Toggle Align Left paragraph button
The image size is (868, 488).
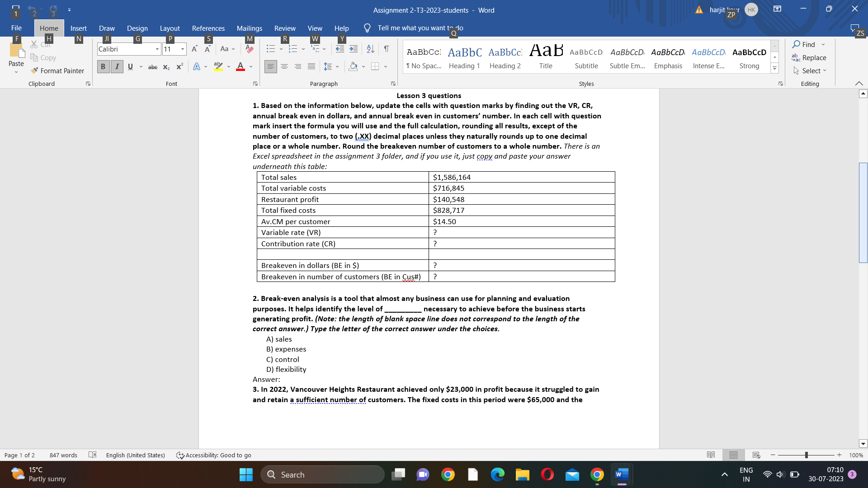[x=270, y=67]
